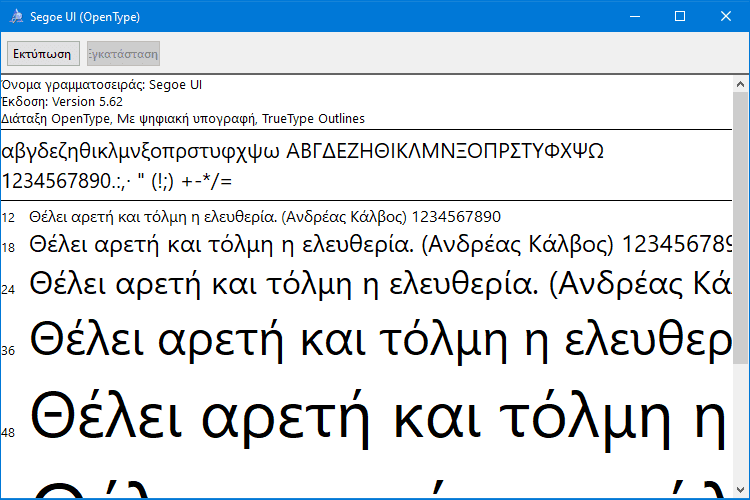Click the '1234567890' digits and symbols line
The height and width of the screenshot is (500, 750).
[117, 181]
